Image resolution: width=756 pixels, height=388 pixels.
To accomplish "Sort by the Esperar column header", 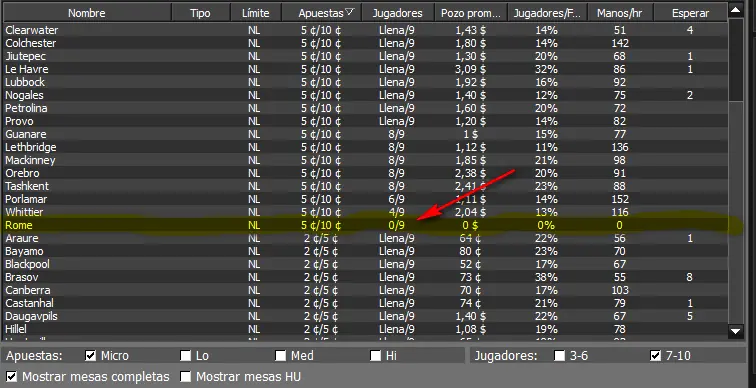I will [690, 13].
